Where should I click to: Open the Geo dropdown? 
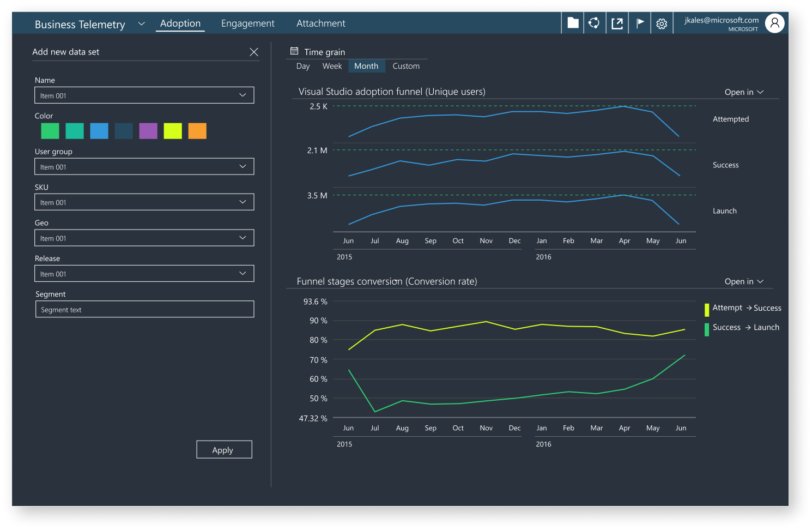[x=144, y=238]
